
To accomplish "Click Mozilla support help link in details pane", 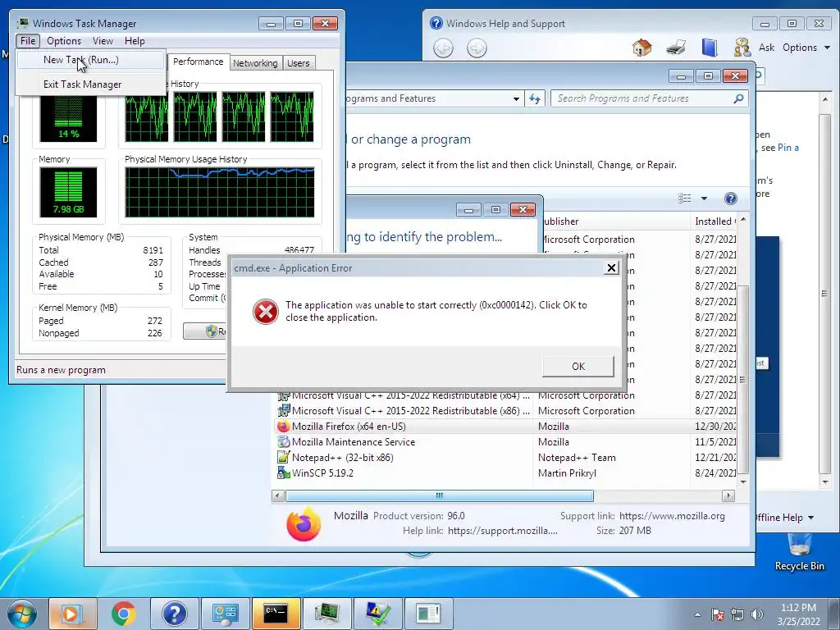I will pyautogui.click(x=503, y=531).
